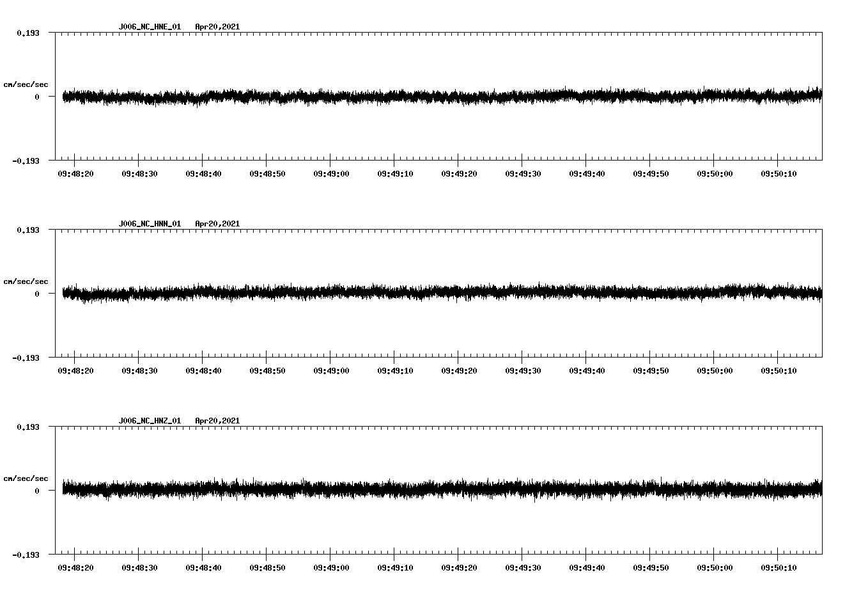Click the J006_NC_HNN_01 channel label
This screenshot has height=591, width=868.
[x=149, y=223]
